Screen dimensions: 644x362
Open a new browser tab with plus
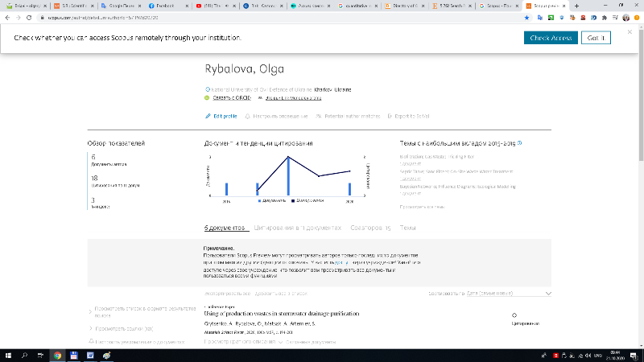576,6
